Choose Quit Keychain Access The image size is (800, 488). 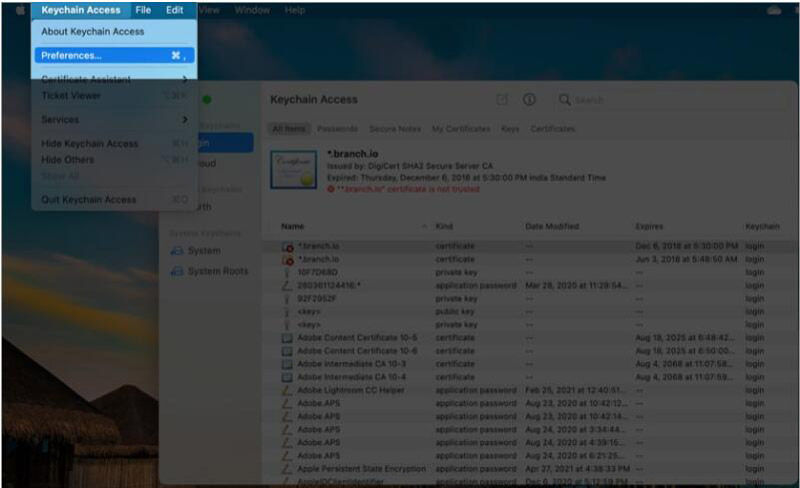tap(114, 200)
